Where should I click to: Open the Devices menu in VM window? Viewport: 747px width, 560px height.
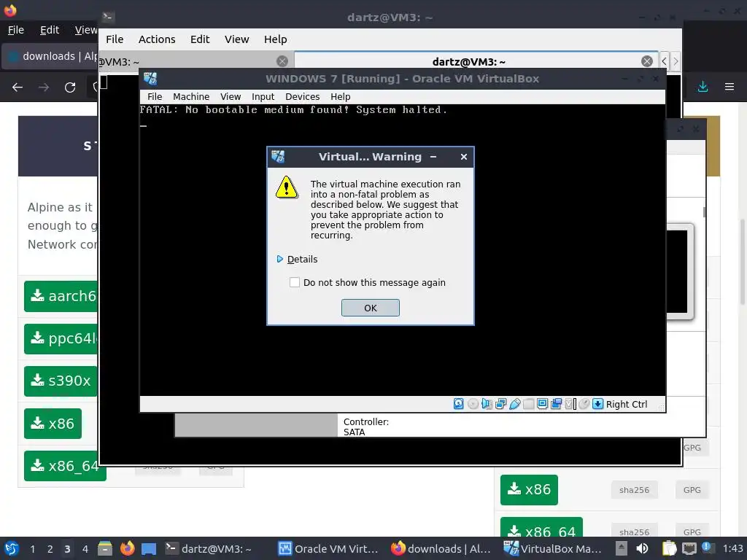(303, 97)
